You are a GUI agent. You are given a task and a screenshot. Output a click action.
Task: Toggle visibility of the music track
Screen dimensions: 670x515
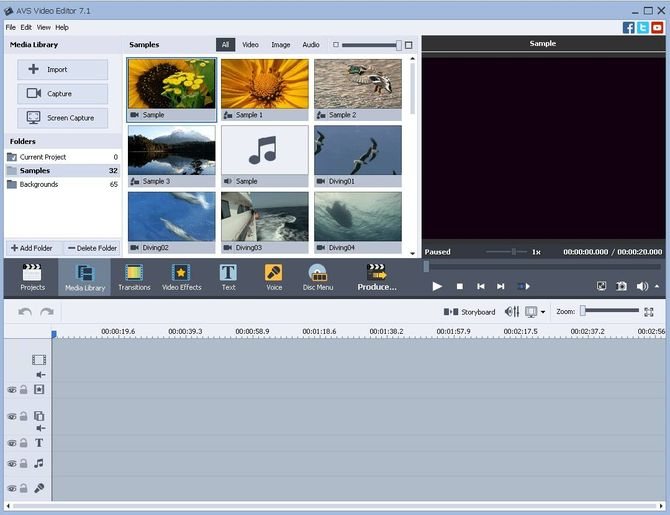(x=12, y=463)
